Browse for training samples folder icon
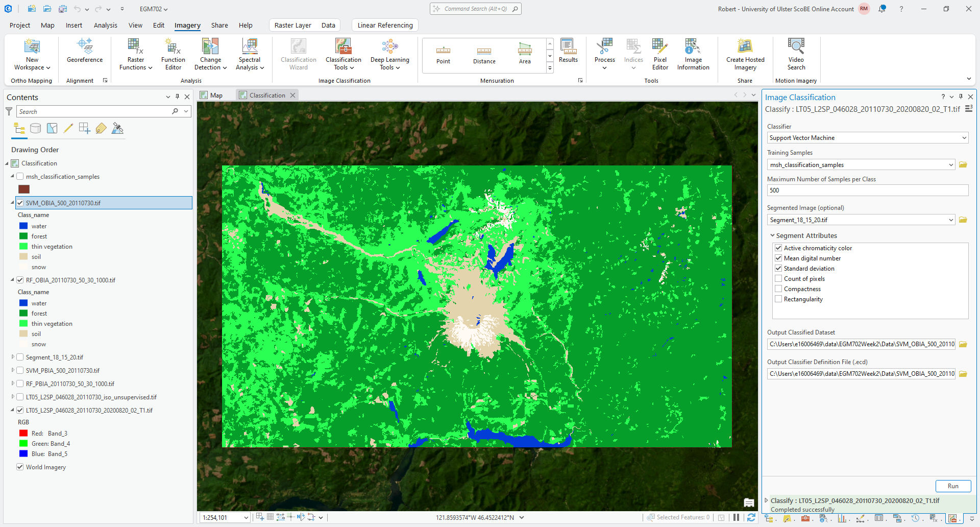980x527 pixels. 963,165
